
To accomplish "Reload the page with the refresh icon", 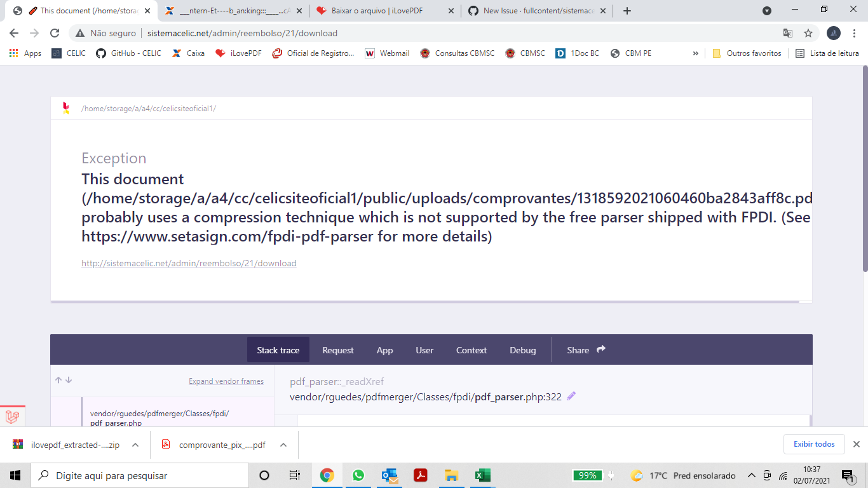I will click(x=56, y=32).
